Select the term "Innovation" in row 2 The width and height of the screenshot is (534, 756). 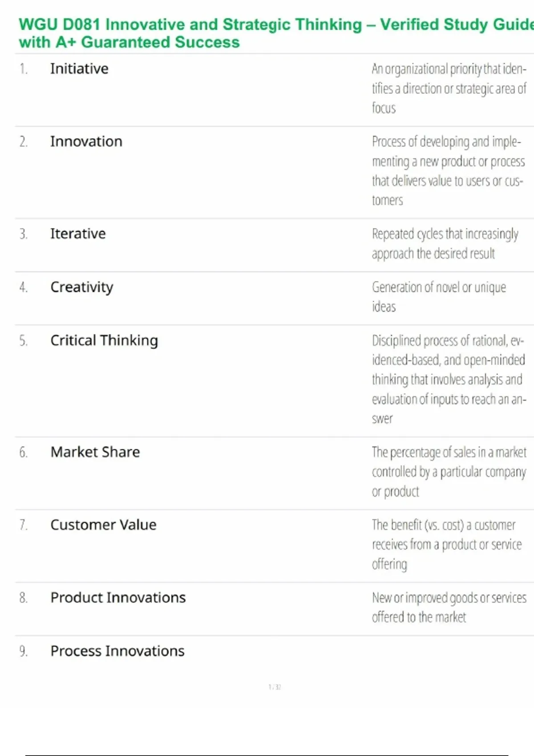tap(86, 141)
